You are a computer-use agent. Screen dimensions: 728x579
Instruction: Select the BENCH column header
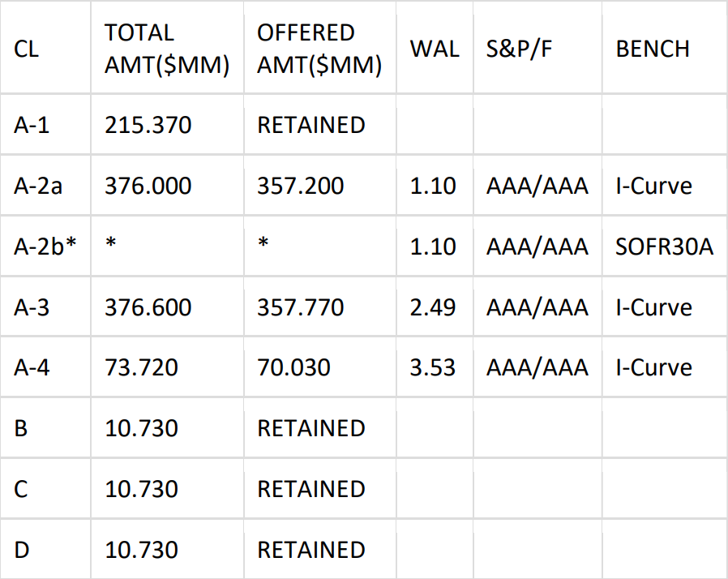653,49
